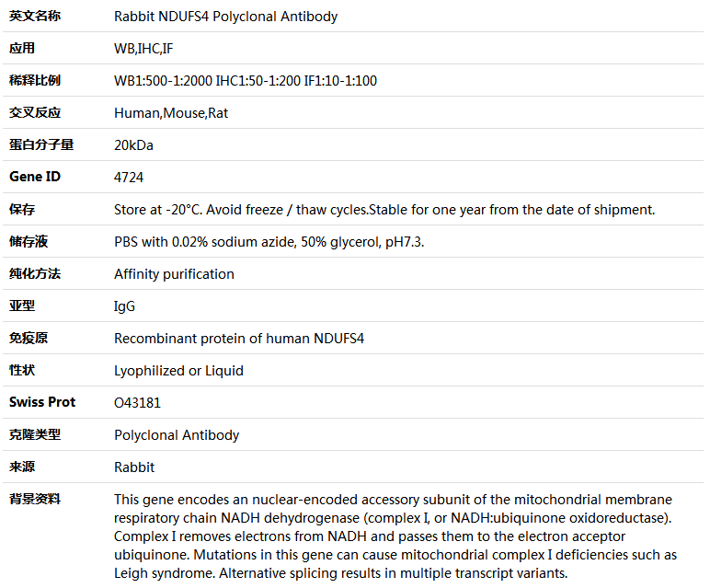Click the 20kDa molecular weight value
Image resolution: width=710 pixels, height=588 pixels.
point(133,144)
